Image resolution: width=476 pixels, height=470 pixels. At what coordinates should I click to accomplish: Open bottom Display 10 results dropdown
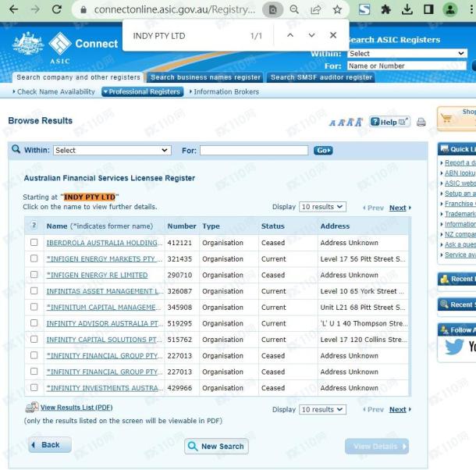tap(322, 410)
